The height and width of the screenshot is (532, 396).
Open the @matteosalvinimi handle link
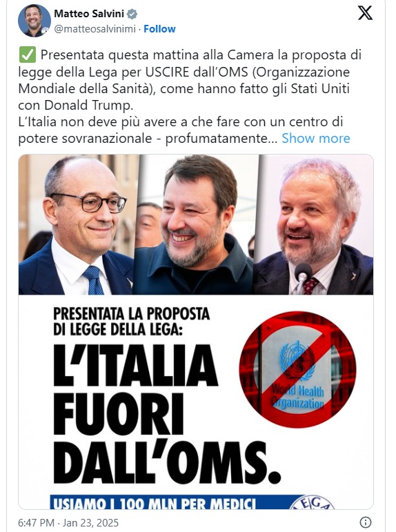pyautogui.click(x=95, y=29)
